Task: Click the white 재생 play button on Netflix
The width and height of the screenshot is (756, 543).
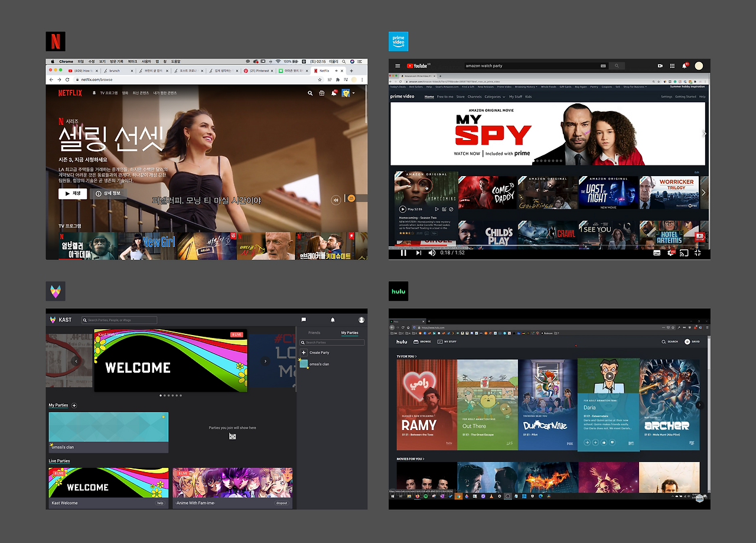Action: [x=73, y=193]
